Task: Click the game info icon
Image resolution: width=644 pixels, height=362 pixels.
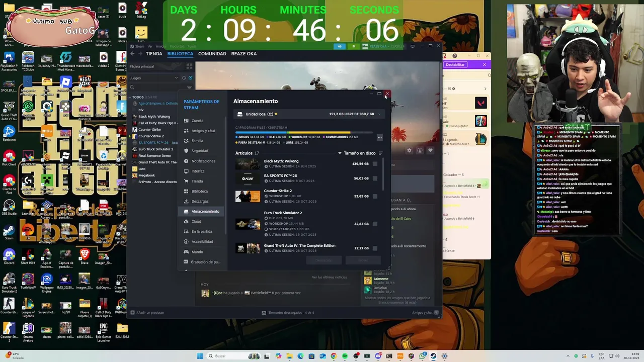Action: point(420,150)
